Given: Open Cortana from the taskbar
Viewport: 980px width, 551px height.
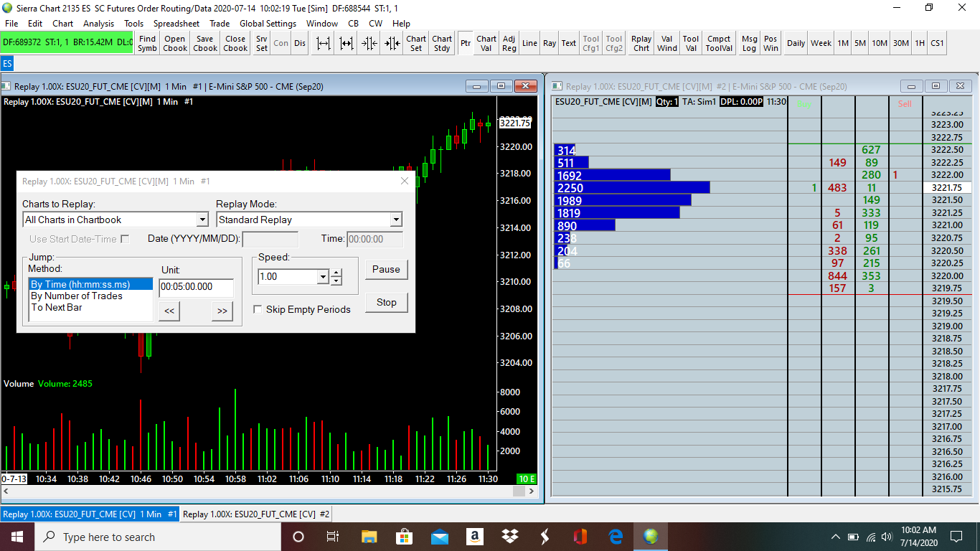Looking at the screenshot, I should (x=298, y=537).
